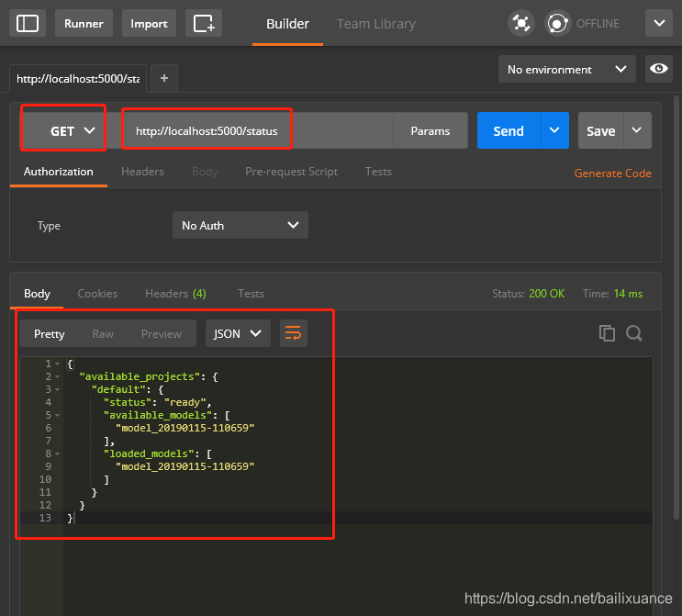Click the sync status circle icon

[x=557, y=23]
